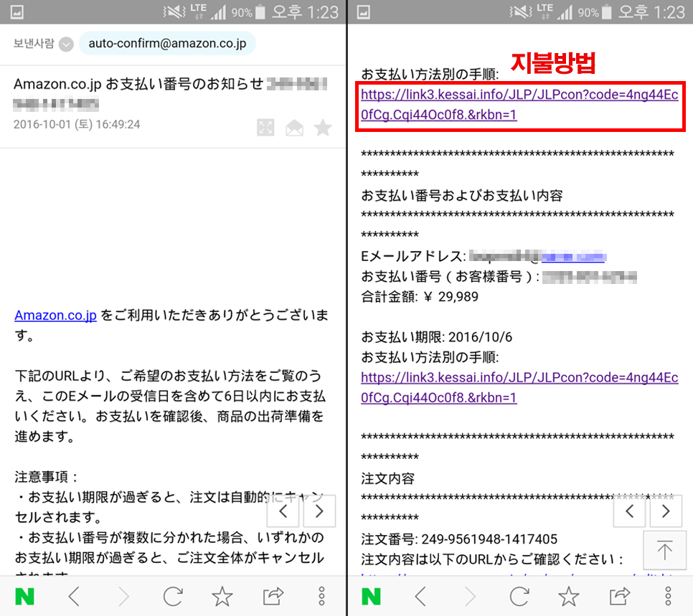
Task: Bookmark page with right screen's bottom star
Action: 569,597
